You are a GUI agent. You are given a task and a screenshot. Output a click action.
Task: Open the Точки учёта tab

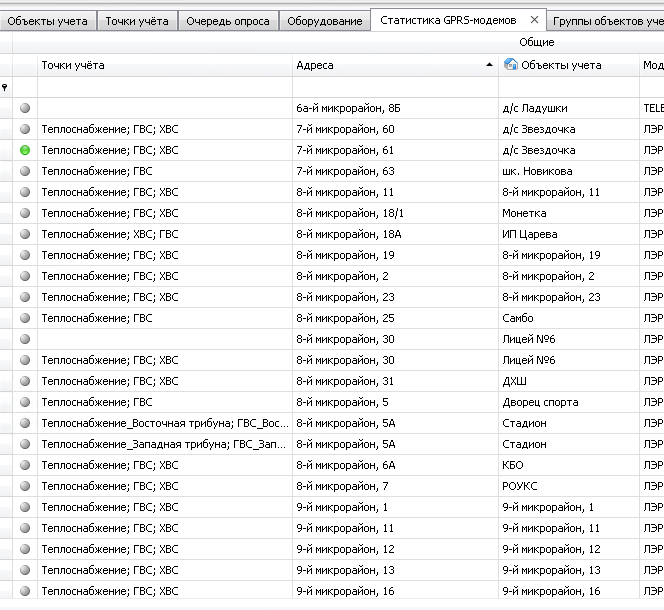coord(137,21)
